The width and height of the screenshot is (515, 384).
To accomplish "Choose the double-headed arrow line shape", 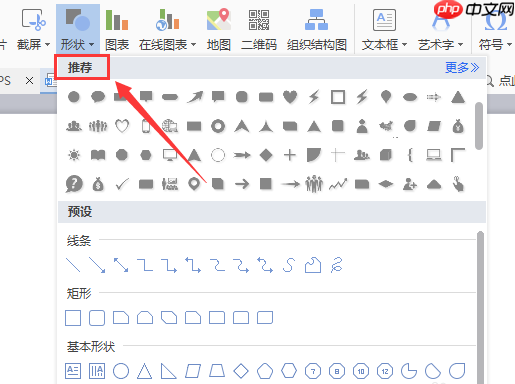I will 121,265.
